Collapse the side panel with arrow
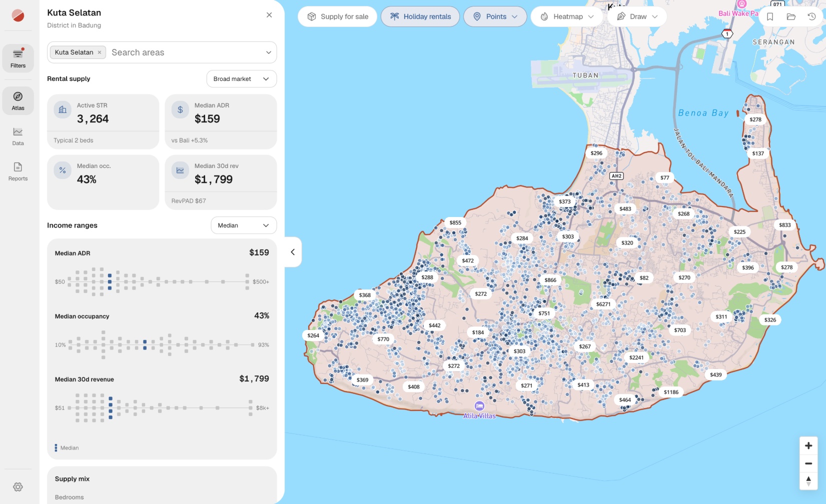The image size is (826, 504). coord(293,252)
